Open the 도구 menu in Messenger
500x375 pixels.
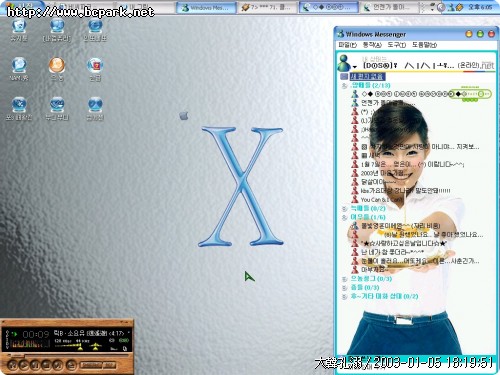pos(396,45)
